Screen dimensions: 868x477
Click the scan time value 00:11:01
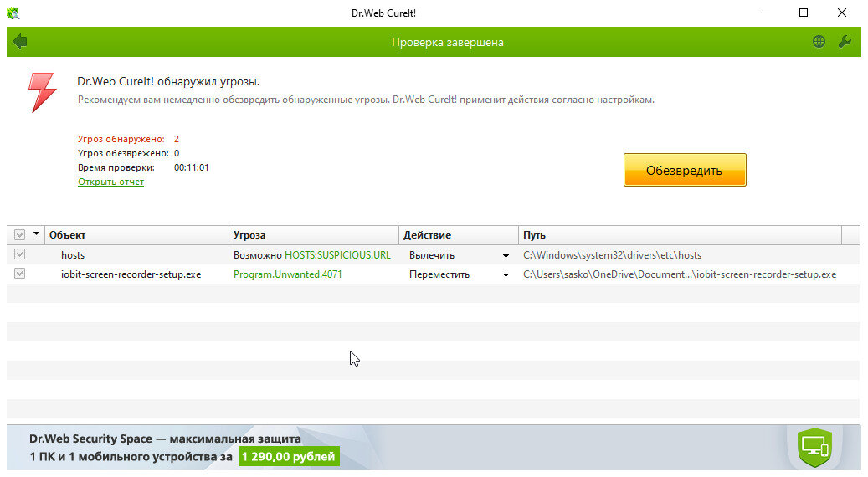(x=192, y=167)
